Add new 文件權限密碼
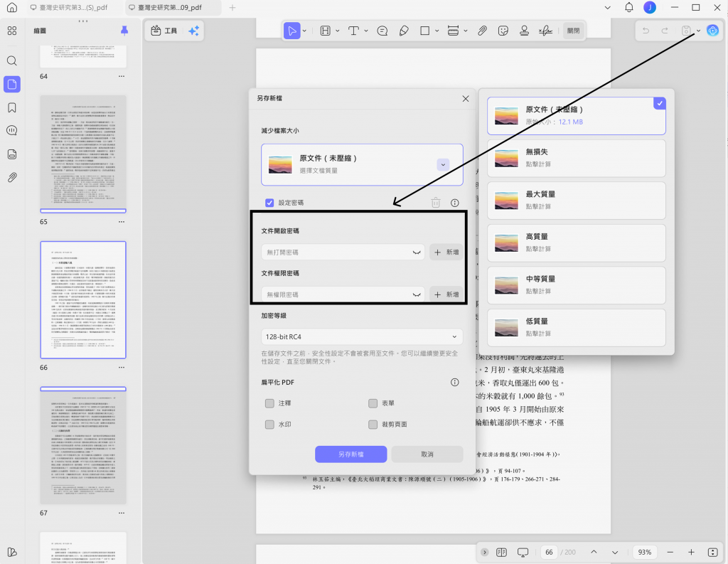The width and height of the screenshot is (728, 564). (446, 294)
